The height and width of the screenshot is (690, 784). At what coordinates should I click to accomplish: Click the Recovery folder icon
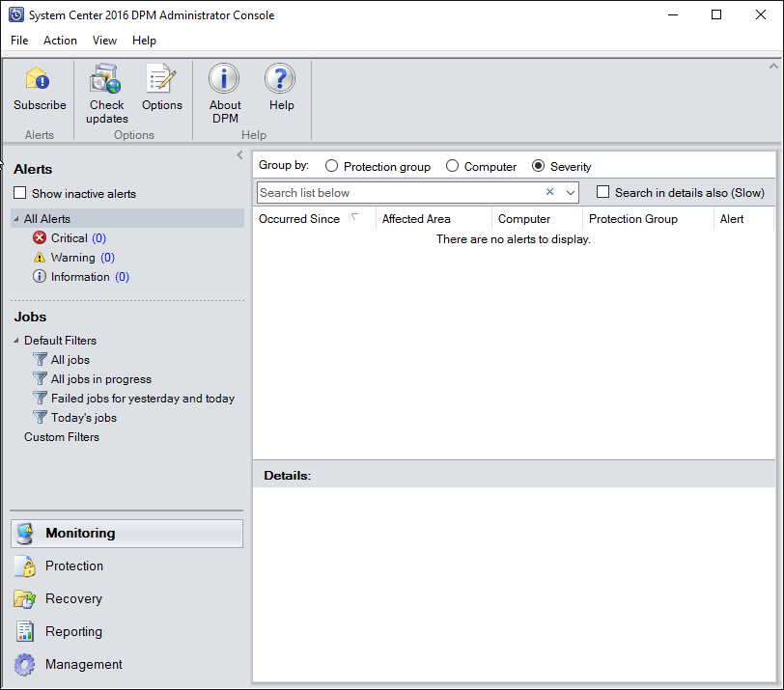pyautogui.click(x=25, y=599)
